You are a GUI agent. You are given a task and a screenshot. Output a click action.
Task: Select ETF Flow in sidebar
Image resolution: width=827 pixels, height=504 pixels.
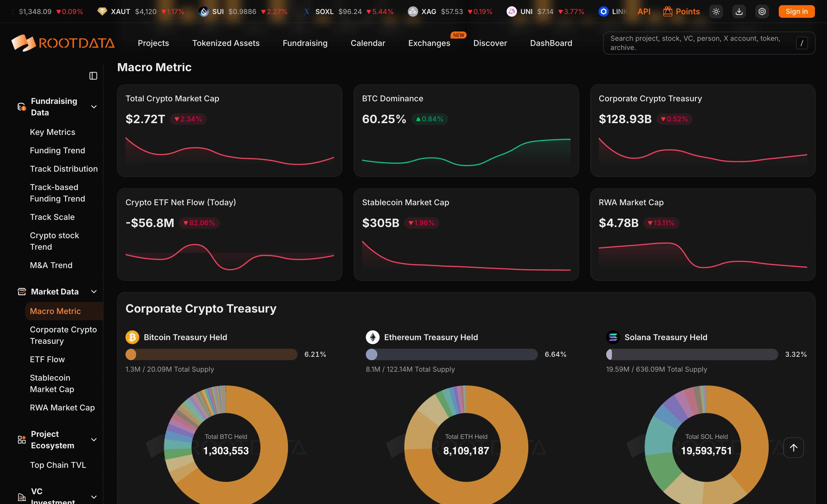pyautogui.click(x=47, y=359)
